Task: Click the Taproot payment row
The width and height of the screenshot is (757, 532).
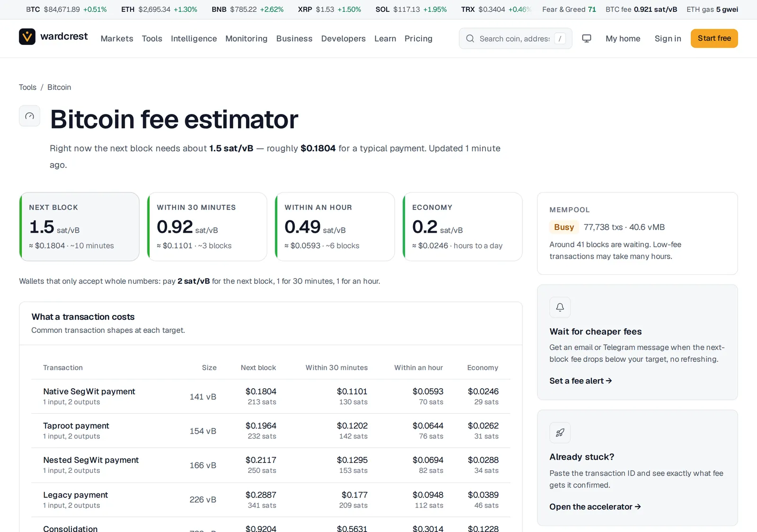Action: [271, 431]
